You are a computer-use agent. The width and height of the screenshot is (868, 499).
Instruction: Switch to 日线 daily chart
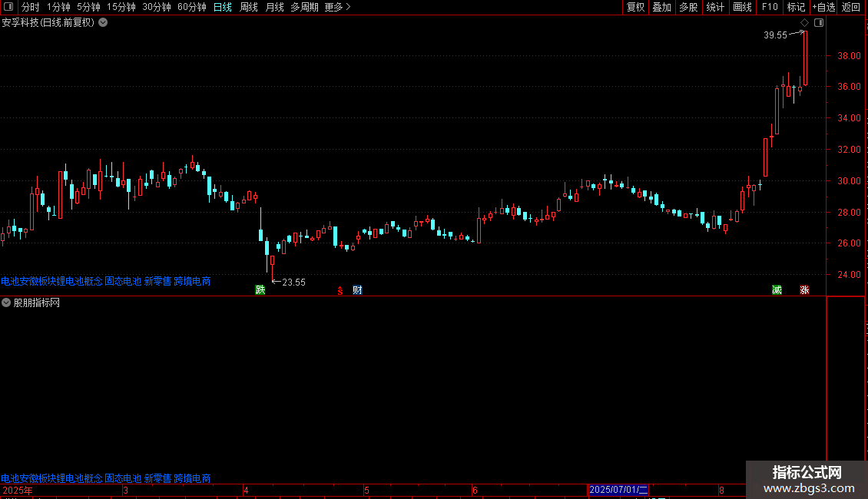click(x=223, y=7)
